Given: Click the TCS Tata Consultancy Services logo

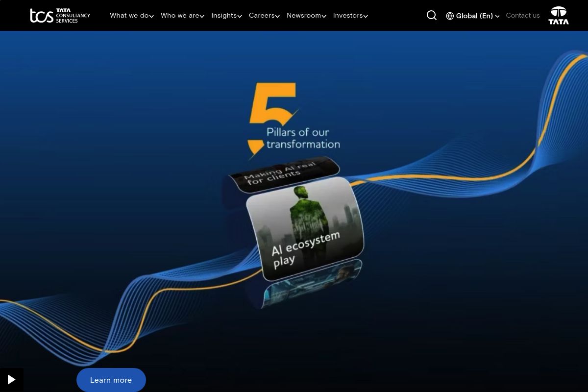Looking at the screenshot, I should 60,16.
